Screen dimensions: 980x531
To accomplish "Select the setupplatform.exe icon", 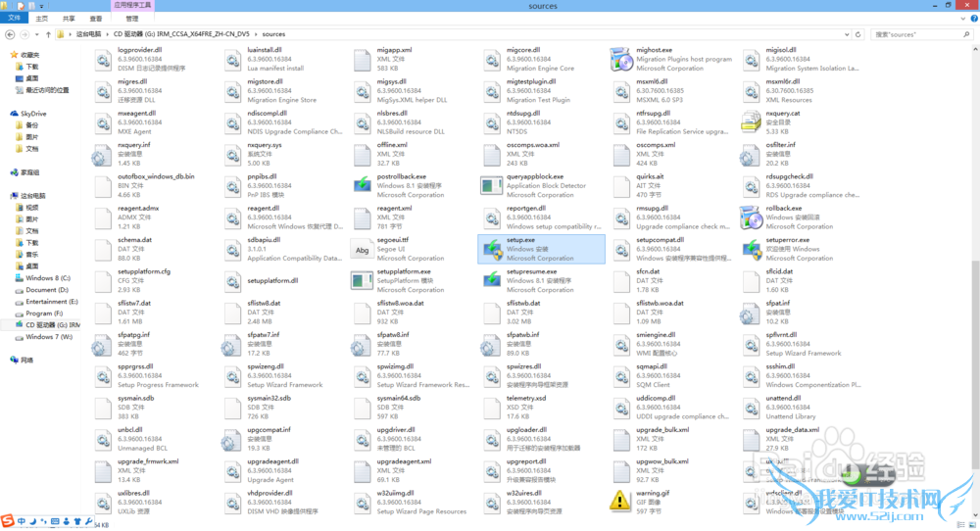I will pos(363,281).
